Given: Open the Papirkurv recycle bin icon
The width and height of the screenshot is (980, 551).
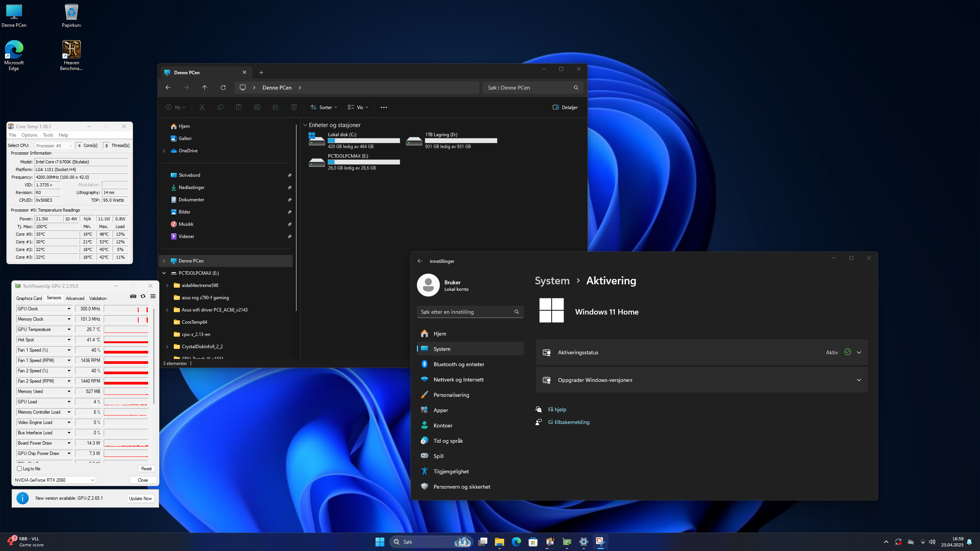Looking at the screenshot, I should (x=72, y=16).
